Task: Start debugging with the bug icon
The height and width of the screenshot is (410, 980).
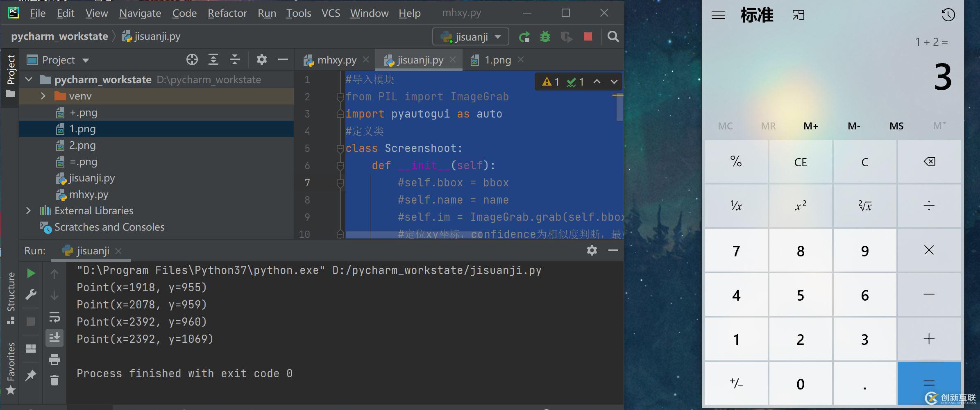Action: (x=545, y=37)
